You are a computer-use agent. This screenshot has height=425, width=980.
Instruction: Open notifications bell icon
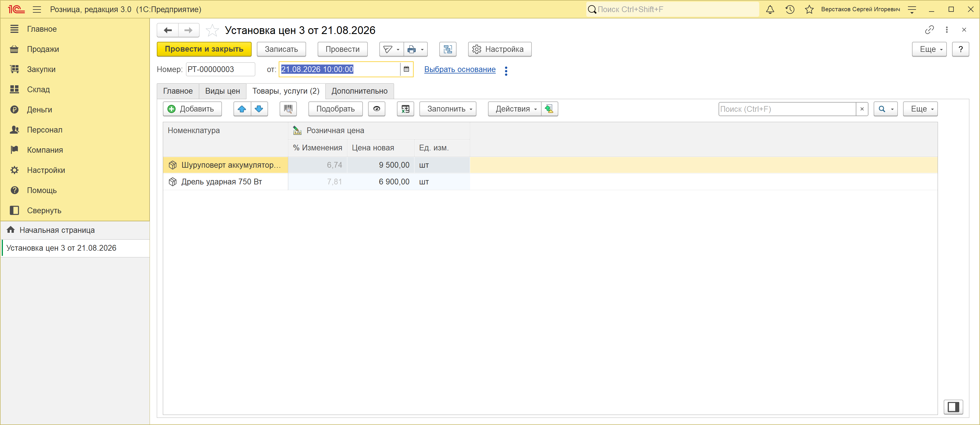(x=770, y=9)
